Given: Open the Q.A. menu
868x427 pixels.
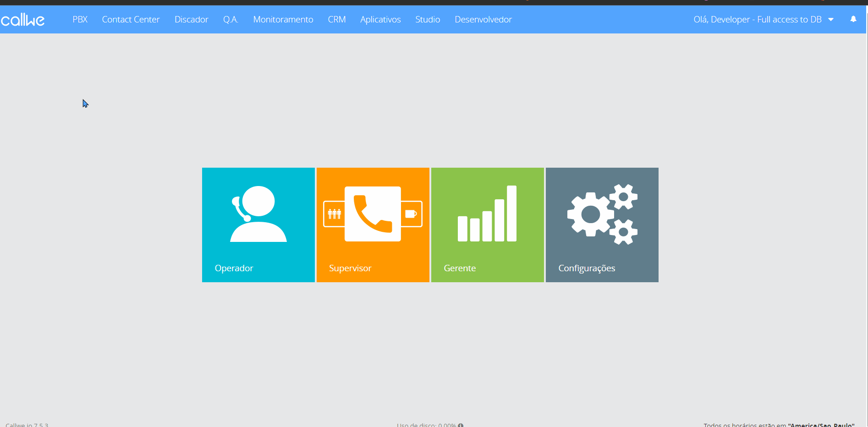Looking at the screenshot, I should pyautogui.click(x=231, y=20).
